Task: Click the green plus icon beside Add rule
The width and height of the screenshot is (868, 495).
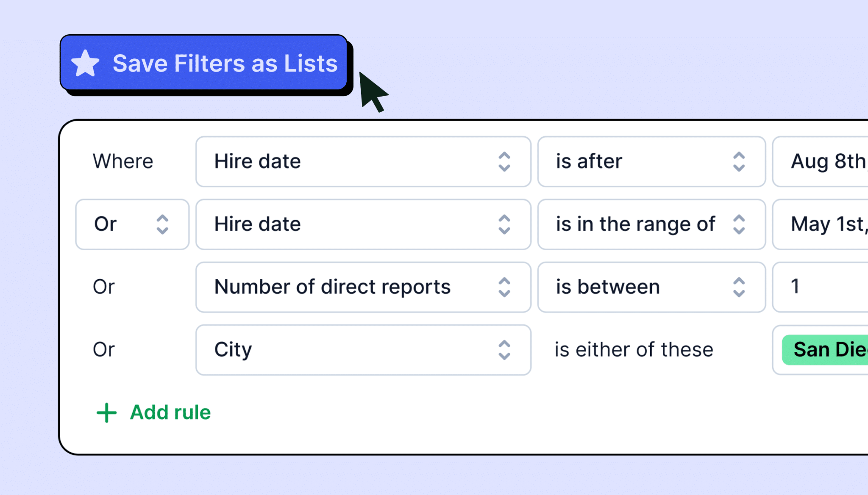Action: pos(106,412)
